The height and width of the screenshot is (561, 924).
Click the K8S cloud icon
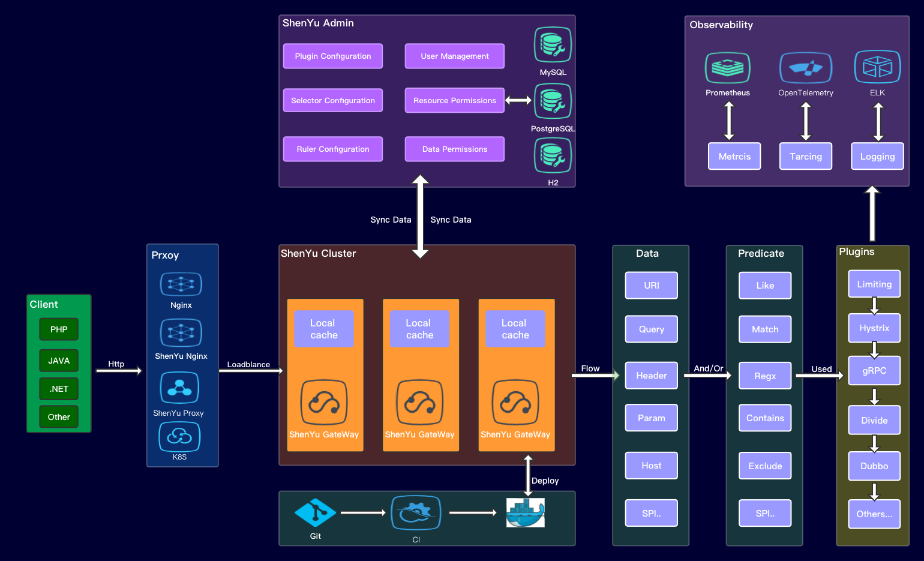point(179,437)
